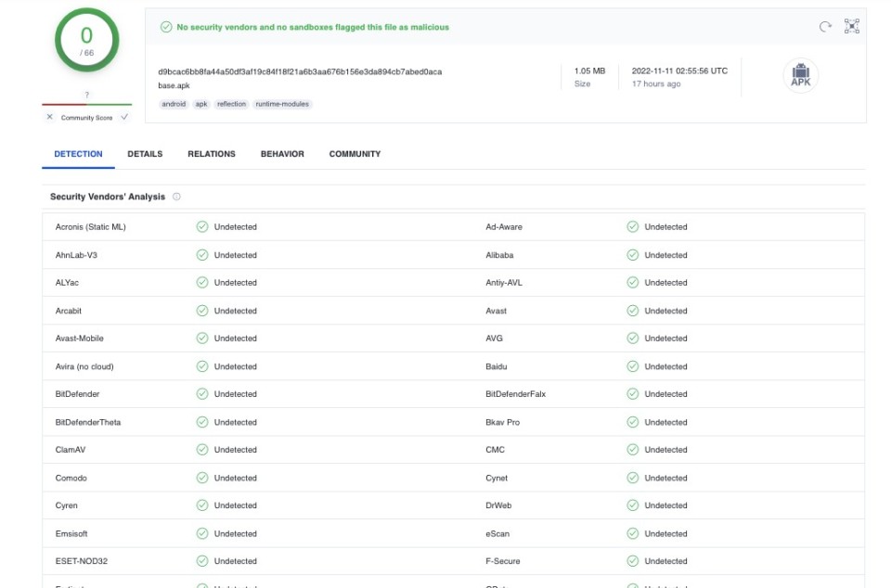Click the F-Secure vendor name

coord(503,561)
